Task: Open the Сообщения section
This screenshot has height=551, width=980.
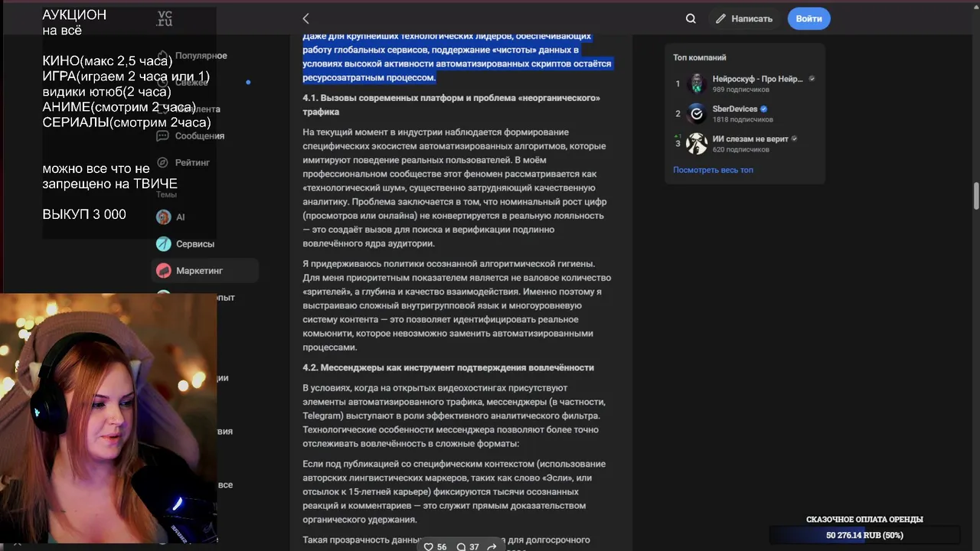Action: (199, 136)
